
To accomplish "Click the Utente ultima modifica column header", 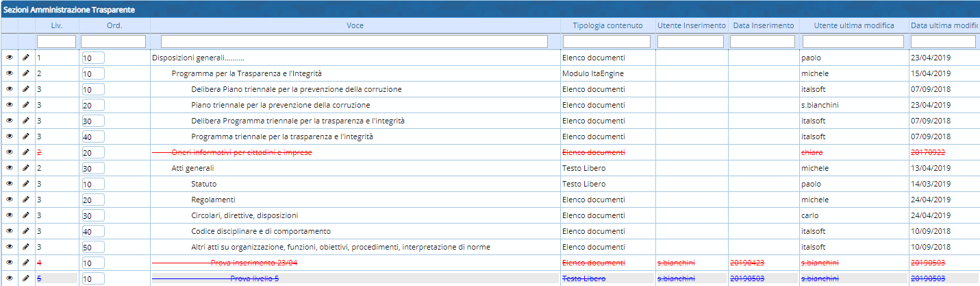I will click(853, 25).
